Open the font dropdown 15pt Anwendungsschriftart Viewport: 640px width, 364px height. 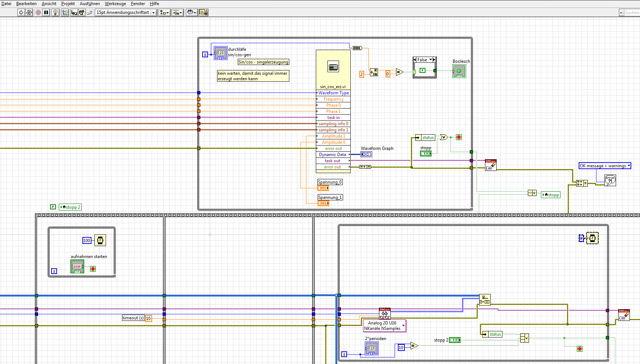pyautogui.click(x=126, y=13)
